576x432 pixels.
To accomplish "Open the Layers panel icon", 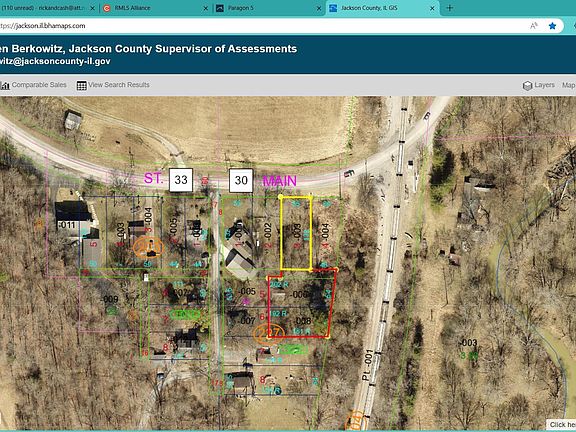I will [x=528, y=85].
